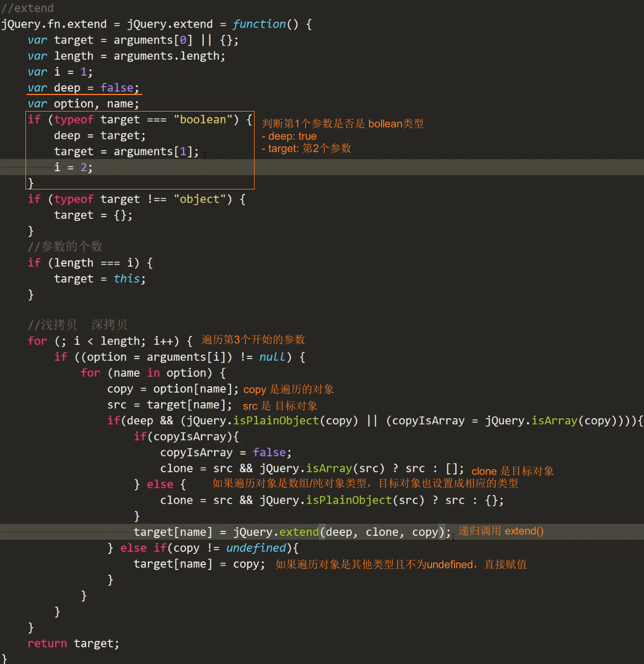Click the comment "//浅拷贝 深拷贝"
Image resolution: width=644 pixels, height=664 pixels.
pos(77,325)
